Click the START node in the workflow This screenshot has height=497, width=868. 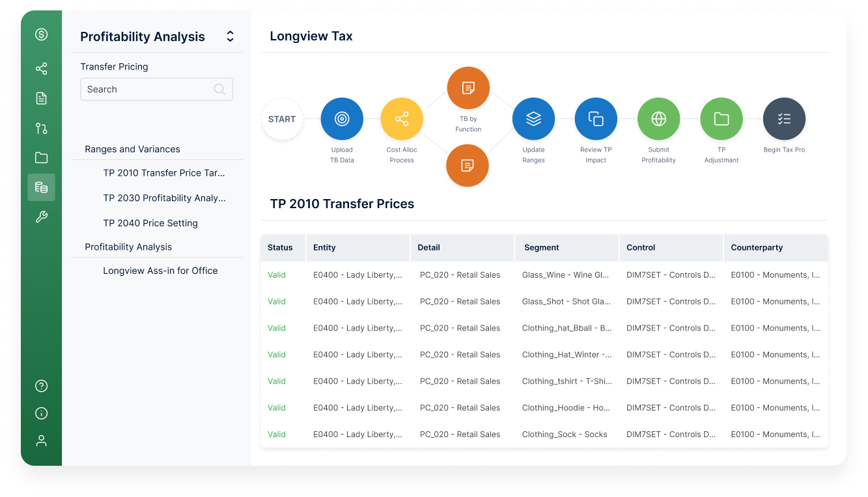282,119
